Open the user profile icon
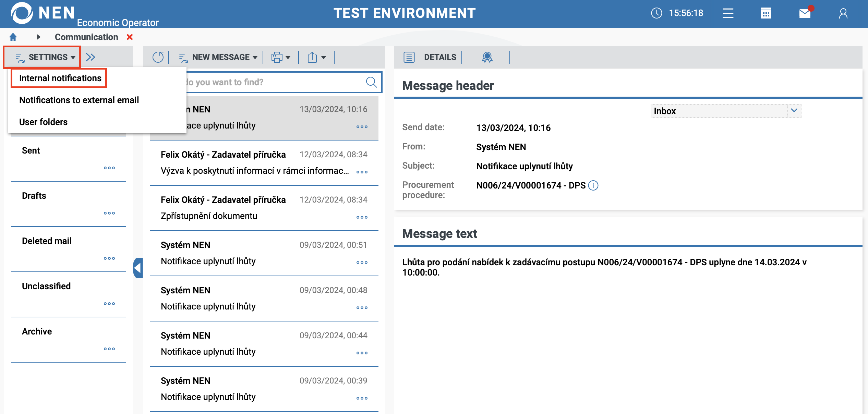 pos(843,13)
